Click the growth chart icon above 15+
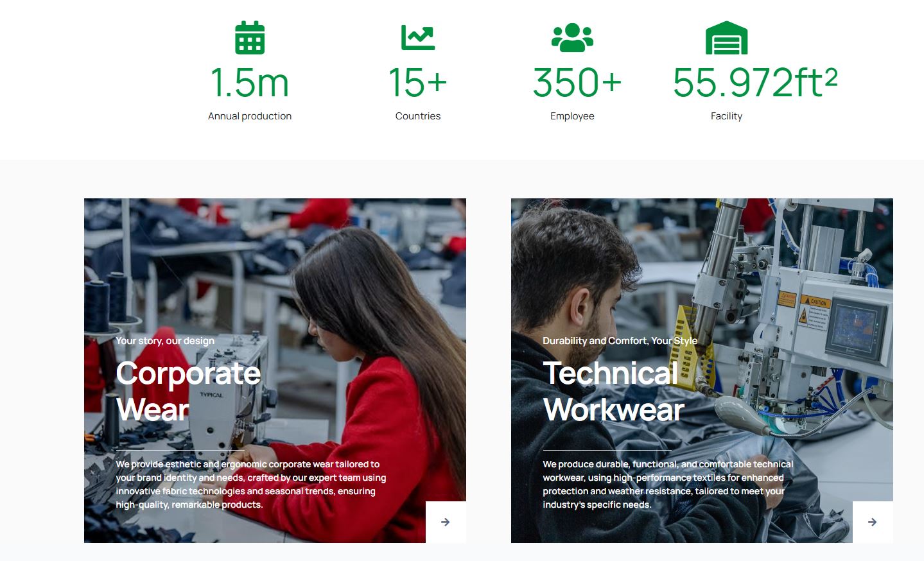924x561 pixels. pos(418,38)
